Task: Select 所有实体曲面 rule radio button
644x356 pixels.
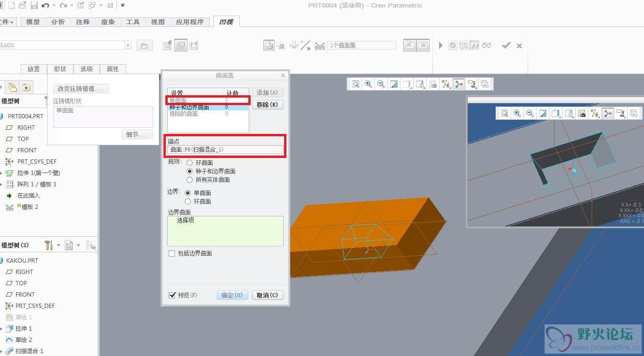Action: 190,180
